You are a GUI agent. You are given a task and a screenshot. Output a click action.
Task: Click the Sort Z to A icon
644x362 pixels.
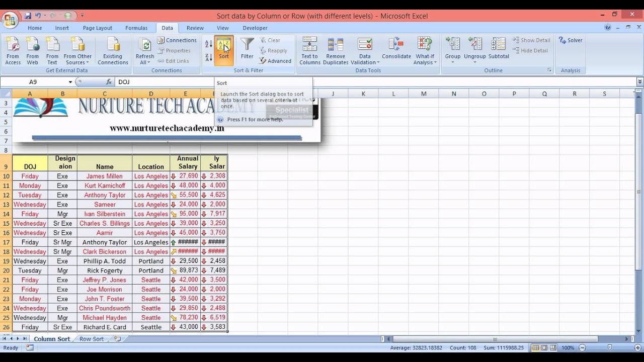[209, 57]
